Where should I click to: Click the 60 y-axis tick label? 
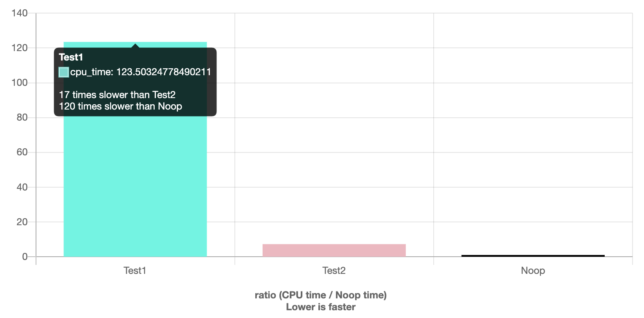coord(22,152)
